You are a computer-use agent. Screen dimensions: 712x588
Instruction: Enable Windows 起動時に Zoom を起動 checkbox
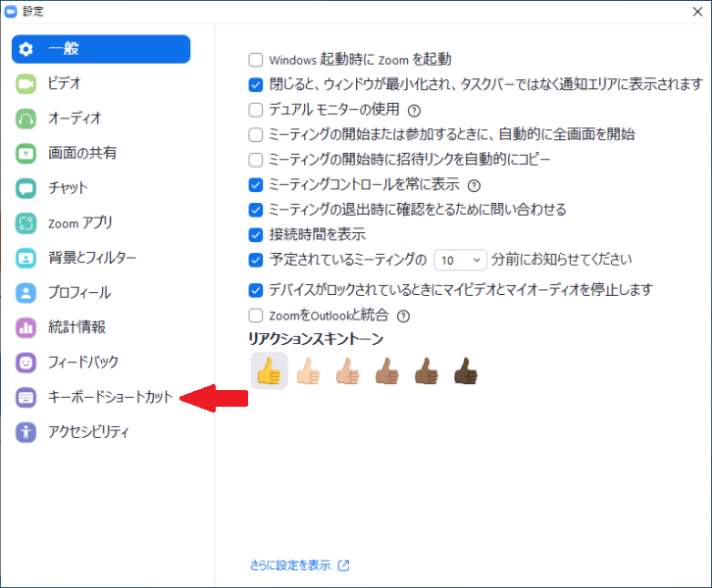(256, 60)
